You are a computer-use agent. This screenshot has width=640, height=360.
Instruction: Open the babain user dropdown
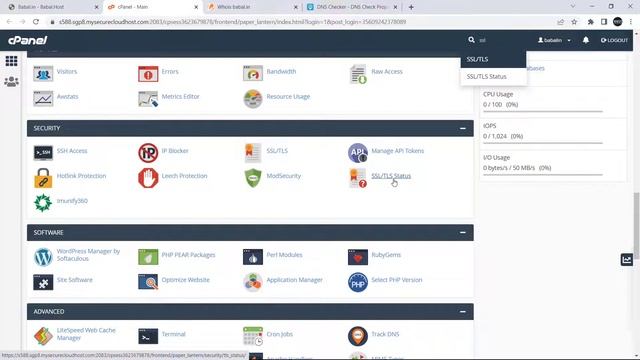coord(554,40)
